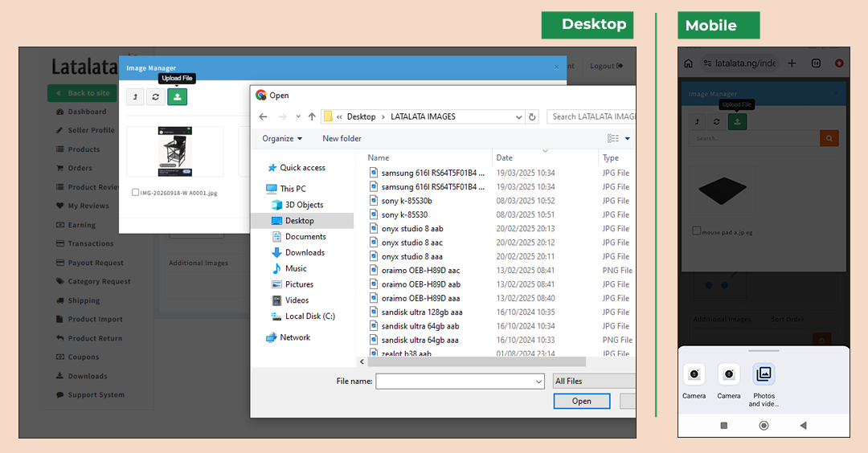Click the parent-folder icon in desktop Image Manager
Image resolution: width=868 pixels, height=453 pixels.
[135, 97]
